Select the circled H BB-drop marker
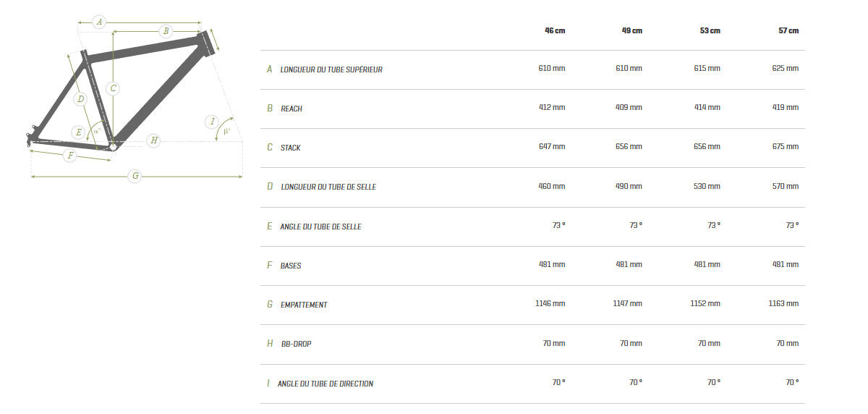The height and width of the screenshot is (414, 868). pos(153,140)
